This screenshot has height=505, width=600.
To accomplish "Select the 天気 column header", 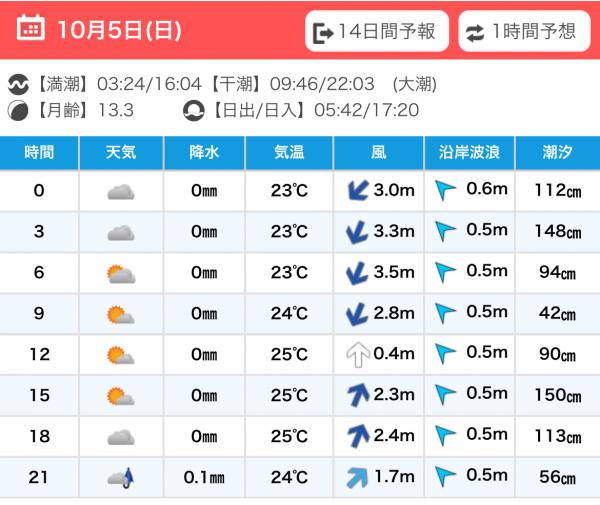I will (x=121, y=153).
